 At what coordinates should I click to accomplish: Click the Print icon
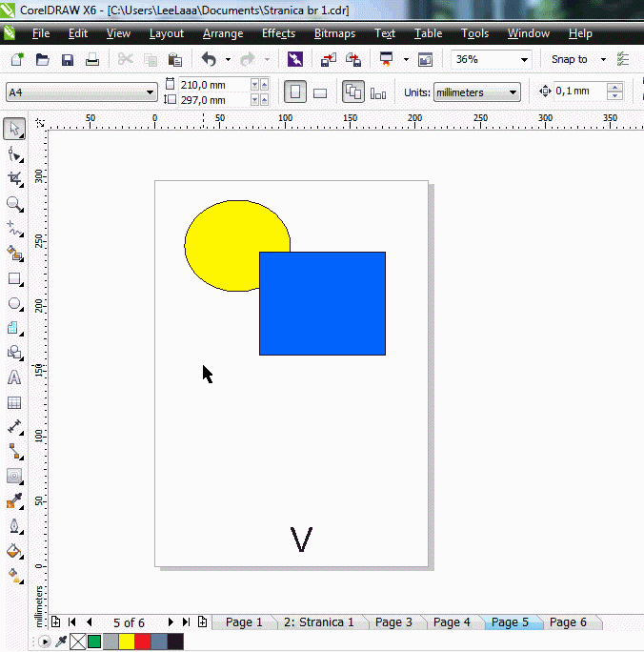pyautogui.click(x=92, y=59)
